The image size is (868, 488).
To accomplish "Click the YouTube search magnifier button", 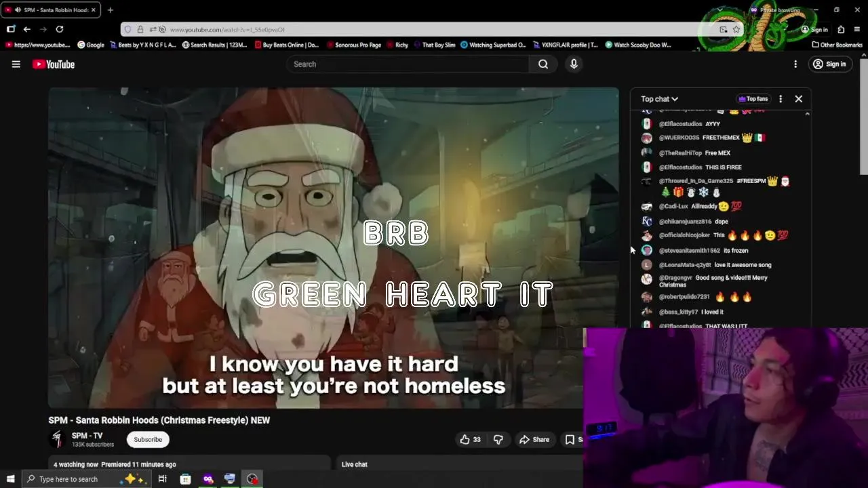I will 543,64.
